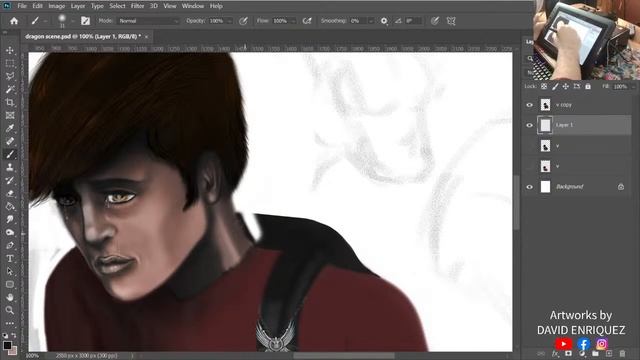
Task: Select the Polygonal Lasso tool
Action: (10, 76)
